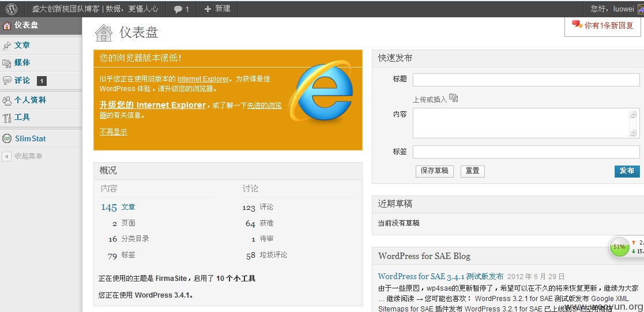Click the 快速发布 panel header
Viewport: 644px width, 312px height.
point(508,58)
